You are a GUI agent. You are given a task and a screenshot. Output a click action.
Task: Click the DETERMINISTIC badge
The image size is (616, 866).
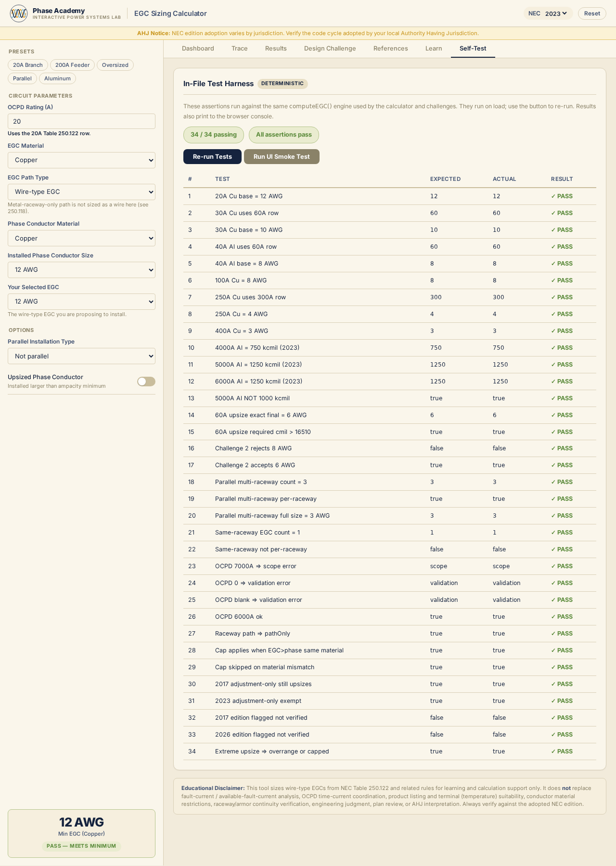tap(282, 84)
